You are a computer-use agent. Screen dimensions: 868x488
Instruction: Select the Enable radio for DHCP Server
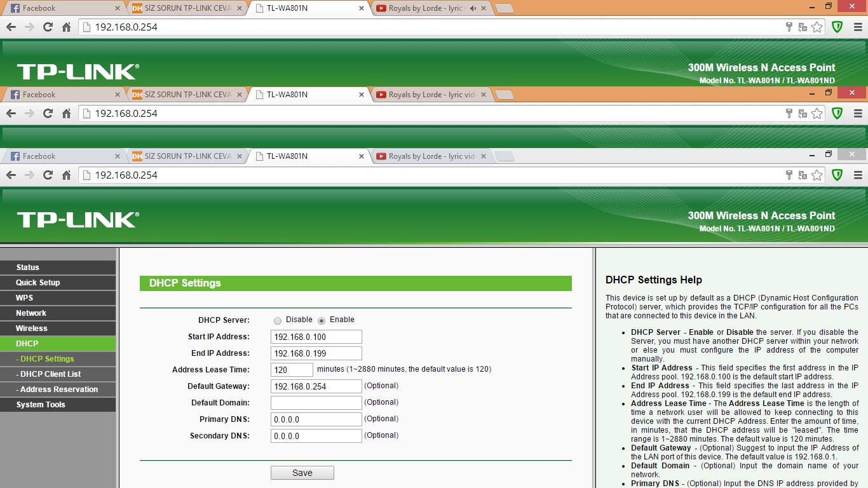322,321
